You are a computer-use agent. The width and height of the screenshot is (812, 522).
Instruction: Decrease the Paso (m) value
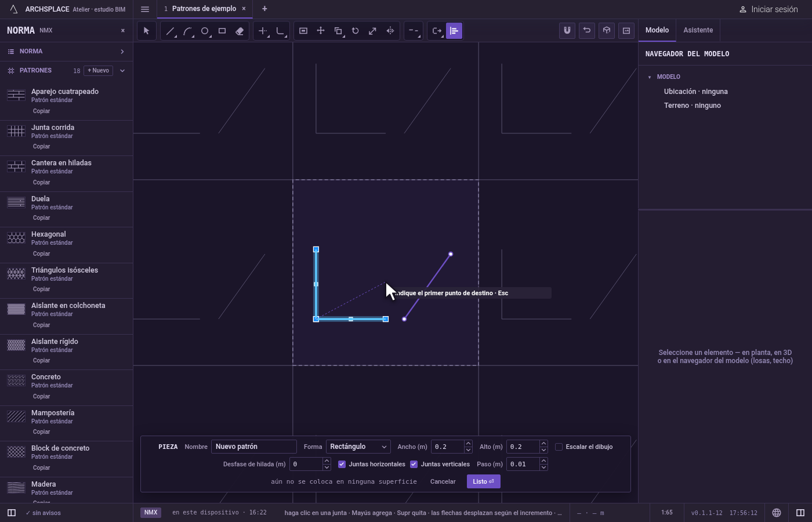543,467
